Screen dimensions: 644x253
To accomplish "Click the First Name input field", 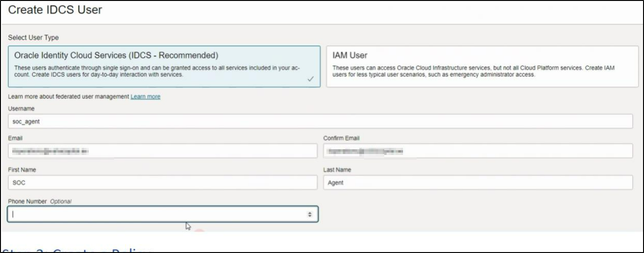I will [x=163, y=183].
